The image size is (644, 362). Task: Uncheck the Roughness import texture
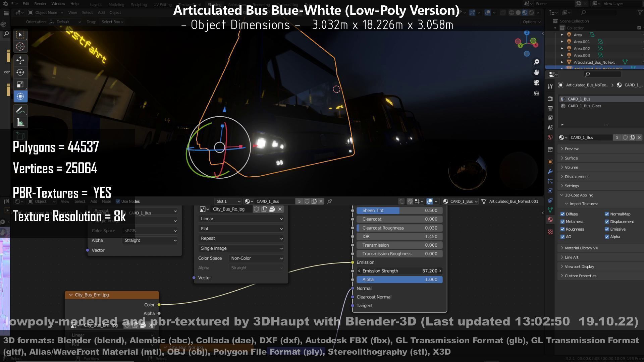[562, 229]
